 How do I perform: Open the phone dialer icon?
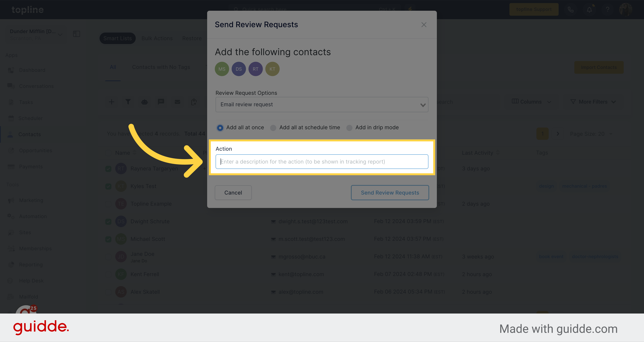point(570,10)
